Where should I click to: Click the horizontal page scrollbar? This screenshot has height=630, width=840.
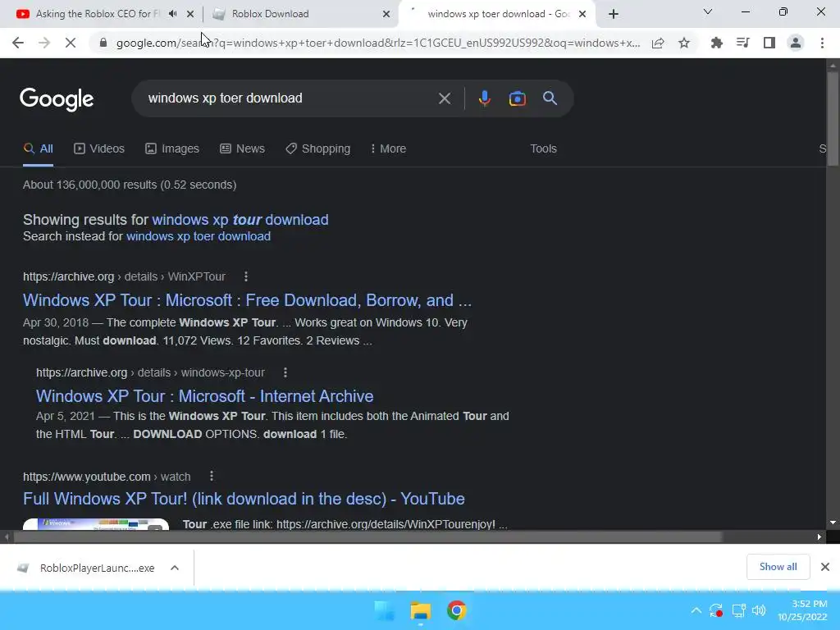pos(367,536)
